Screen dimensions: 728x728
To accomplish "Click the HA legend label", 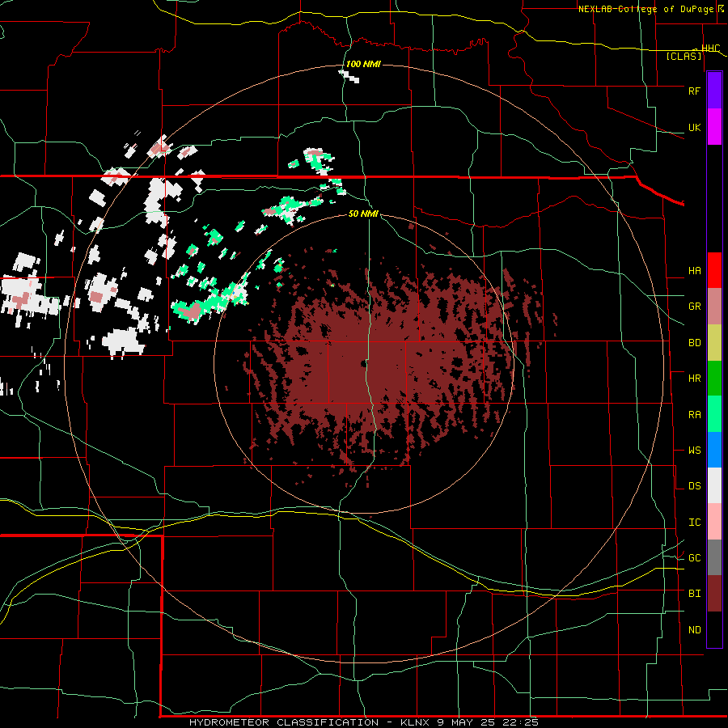I will pyautogui.click(x=694, y=271).
